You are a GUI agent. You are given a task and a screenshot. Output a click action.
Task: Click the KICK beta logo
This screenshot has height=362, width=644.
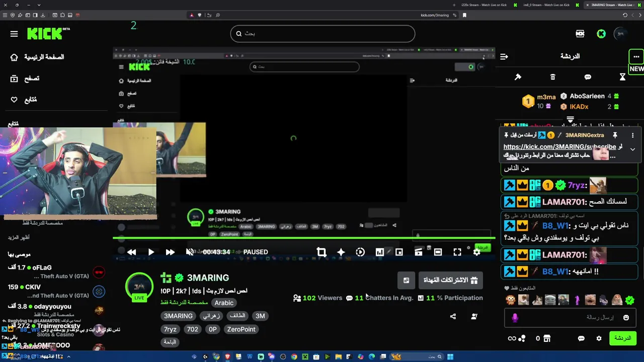[48, 34]
